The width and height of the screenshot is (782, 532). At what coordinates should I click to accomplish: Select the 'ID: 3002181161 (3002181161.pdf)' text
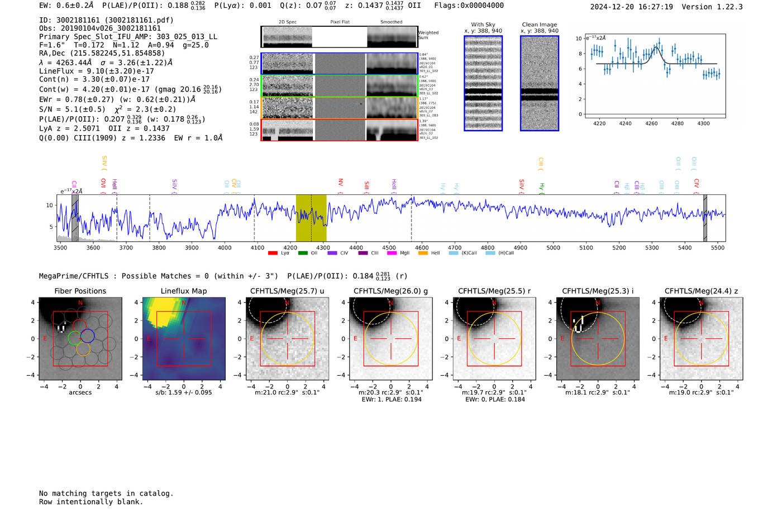coord(106,20)
